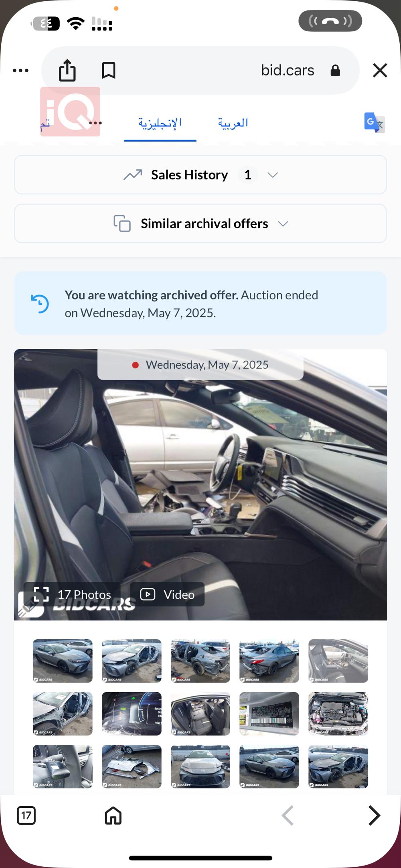
Task: Switch to the الإنجليزية language tab
Action: point(160,123)
